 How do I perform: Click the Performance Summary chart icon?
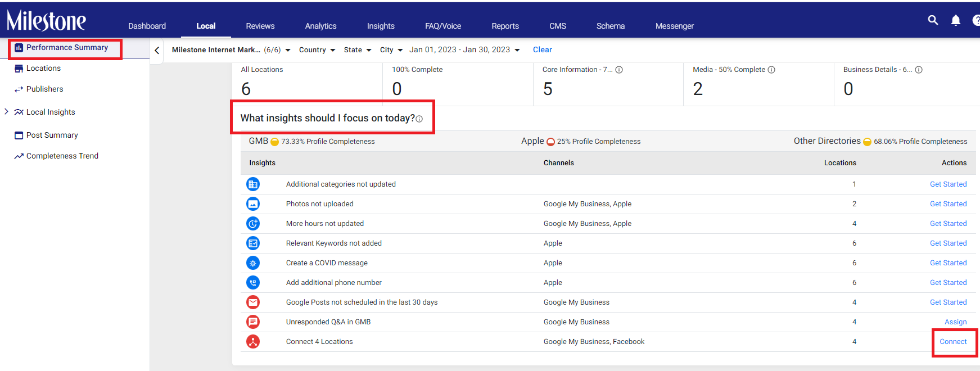coord(19,48)
